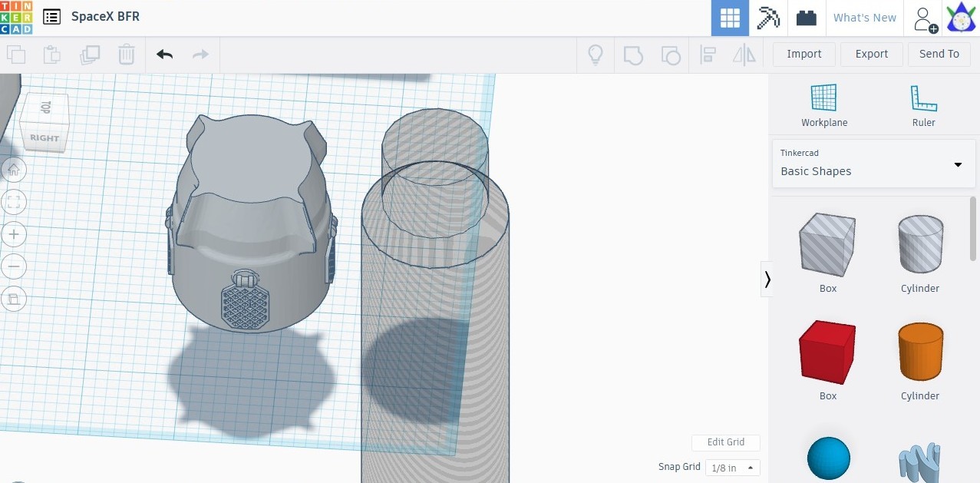Open the Snap Grid 1/8 in dropdown
980x483 pixels.
point(731,468)
